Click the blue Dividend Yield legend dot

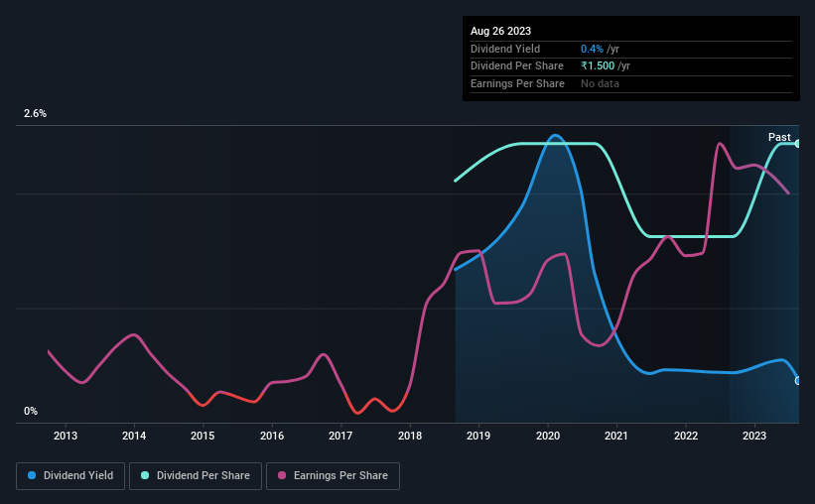click(32, 475)
